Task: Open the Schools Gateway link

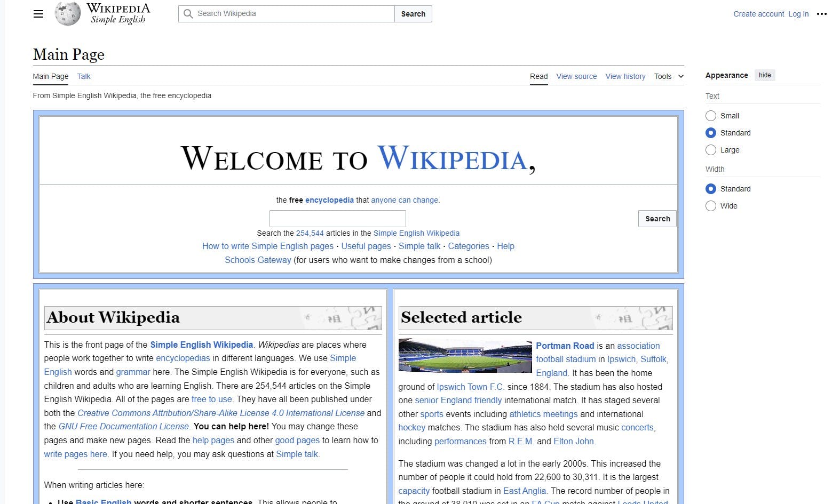Action: point(258,260)
